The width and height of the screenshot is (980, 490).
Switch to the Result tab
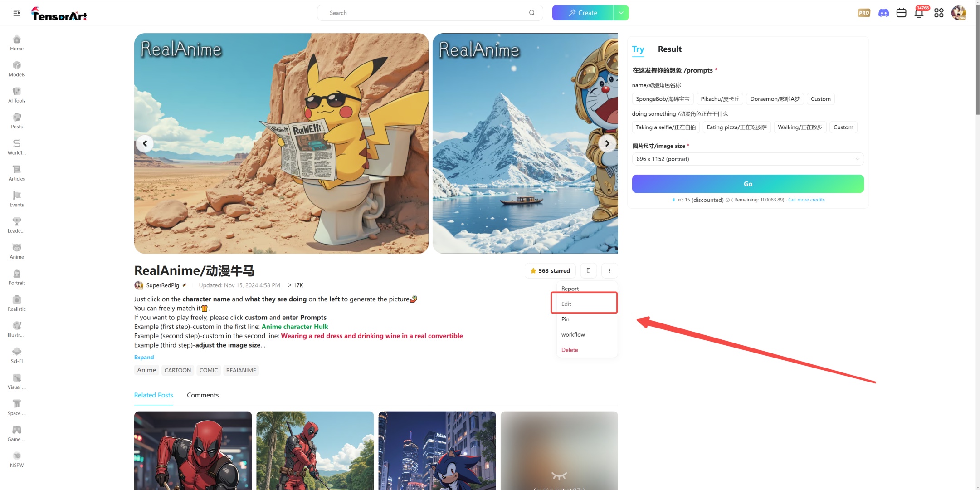click(669, 49)
